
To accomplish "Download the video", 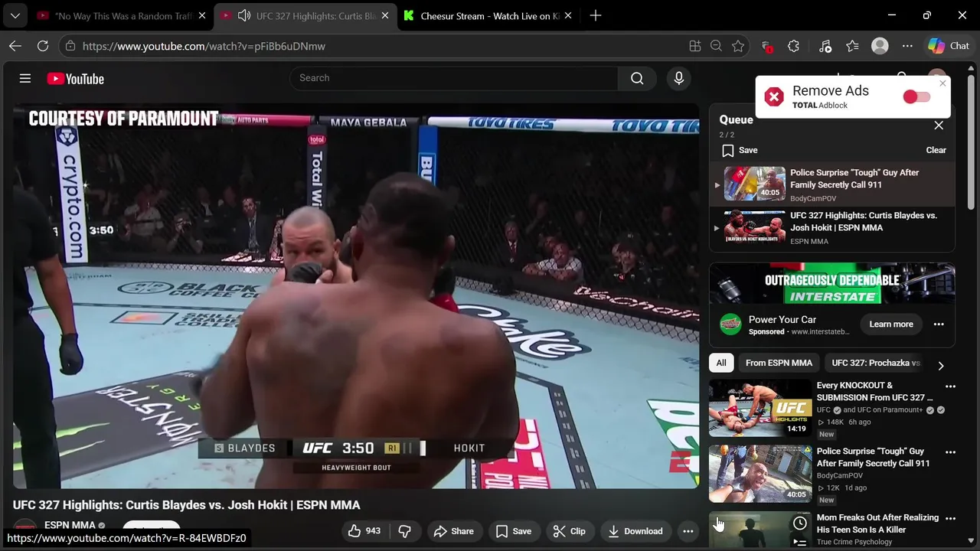I will point(635,531).
